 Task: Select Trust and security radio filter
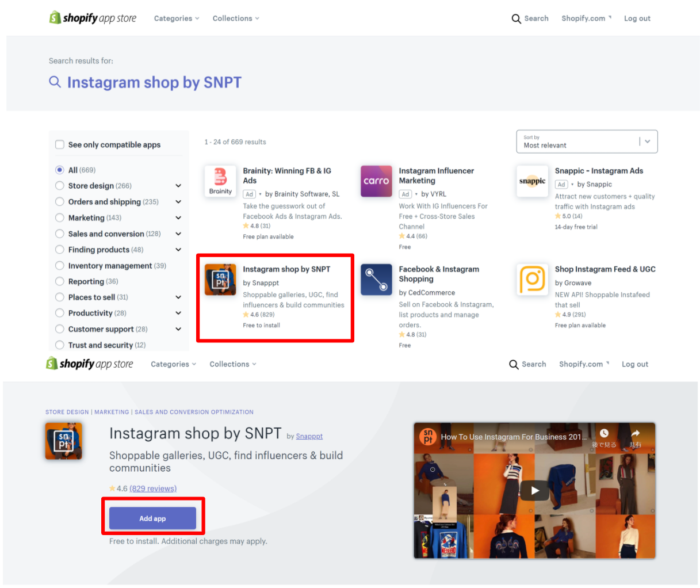click(x=59, y=345)
